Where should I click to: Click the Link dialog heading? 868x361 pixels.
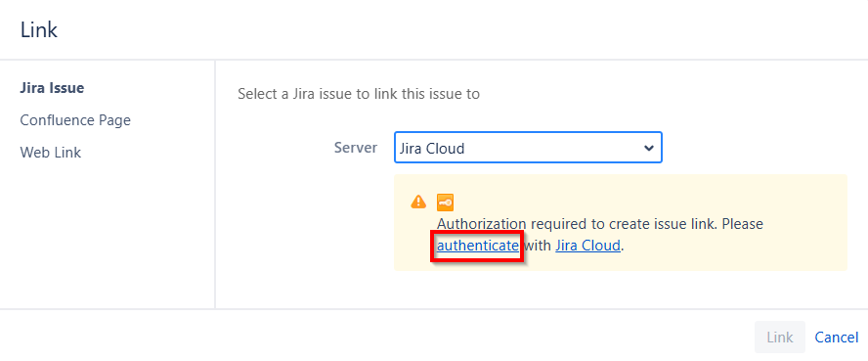[x=39, y=30]
